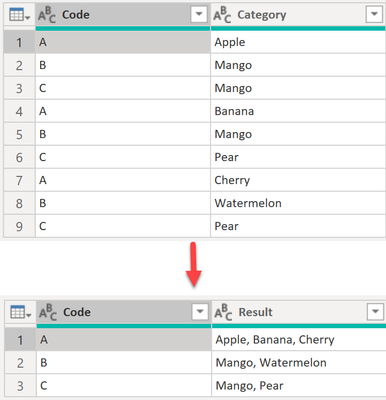Select row number 2 in bottom table
386x400 pixels.
(x=20, y=363)
